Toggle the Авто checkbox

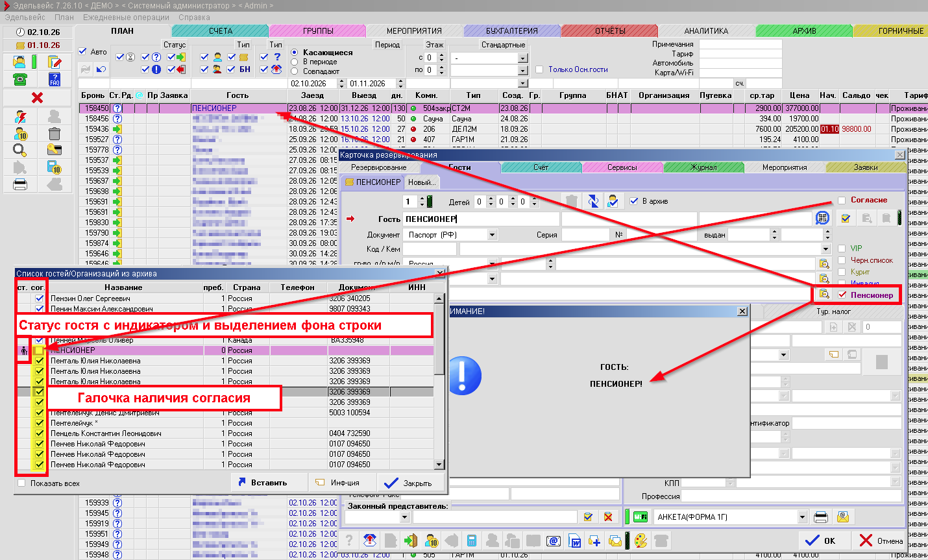(82, 51)
